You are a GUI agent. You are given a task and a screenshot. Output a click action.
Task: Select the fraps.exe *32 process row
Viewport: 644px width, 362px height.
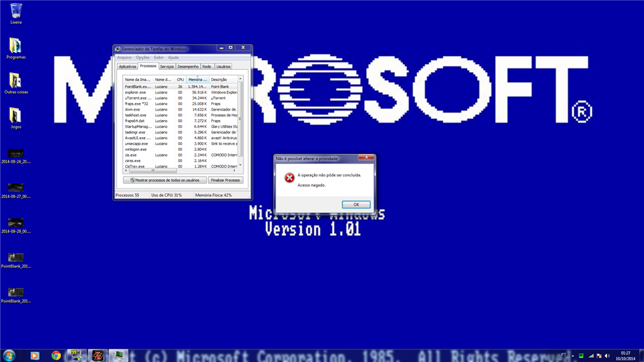pyautogui.click(x=180, y=104)
